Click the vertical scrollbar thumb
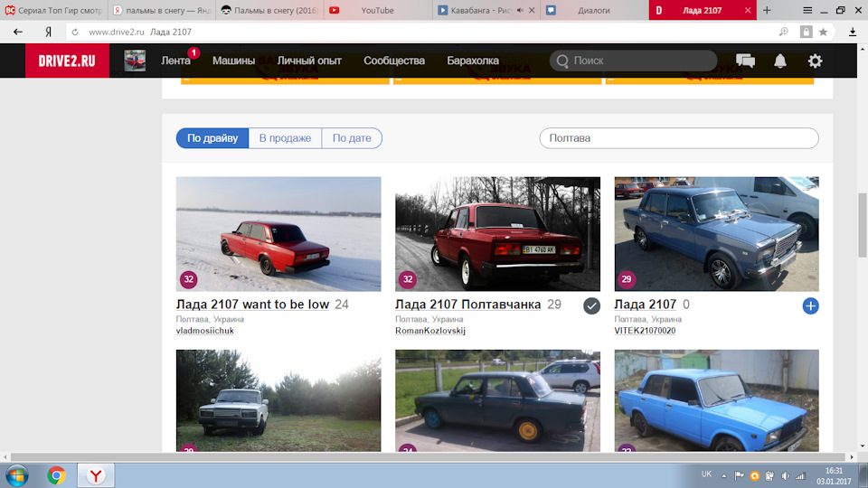Image resolution: width=868 pixels, height=488 pixels. pyautogui.click(x=863, y=225)
